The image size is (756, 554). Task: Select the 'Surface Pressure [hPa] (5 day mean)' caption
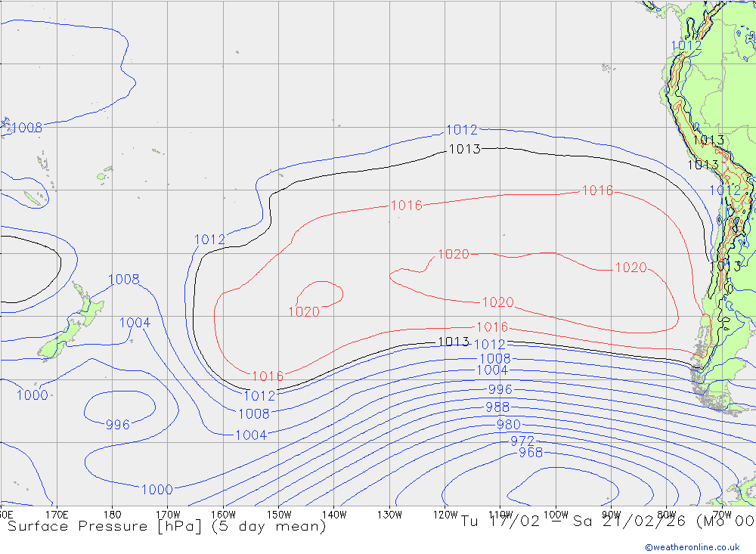coord(167,526)
